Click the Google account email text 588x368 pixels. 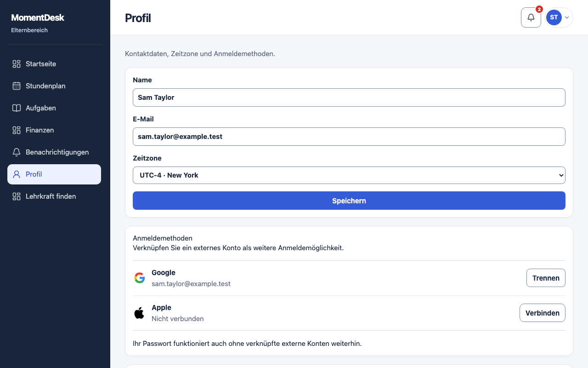tap(191, 284)
